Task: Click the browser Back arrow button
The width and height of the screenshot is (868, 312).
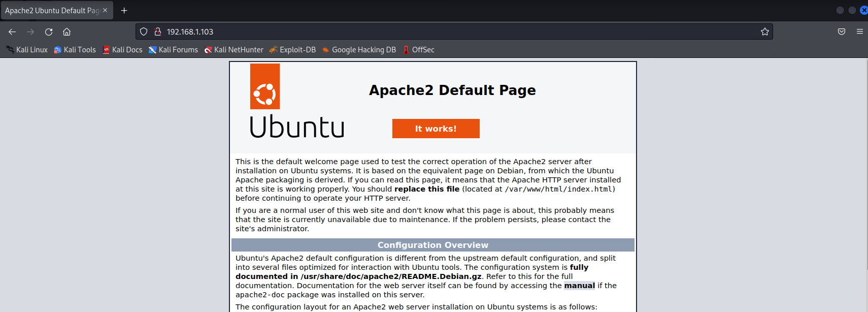Action: tap(12, 32)
